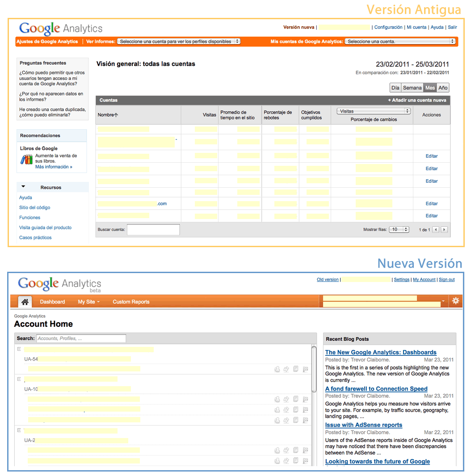Screen dimensions: 471x476
Task: Click the account list vertical scrollbar
Action: point(314,369)
